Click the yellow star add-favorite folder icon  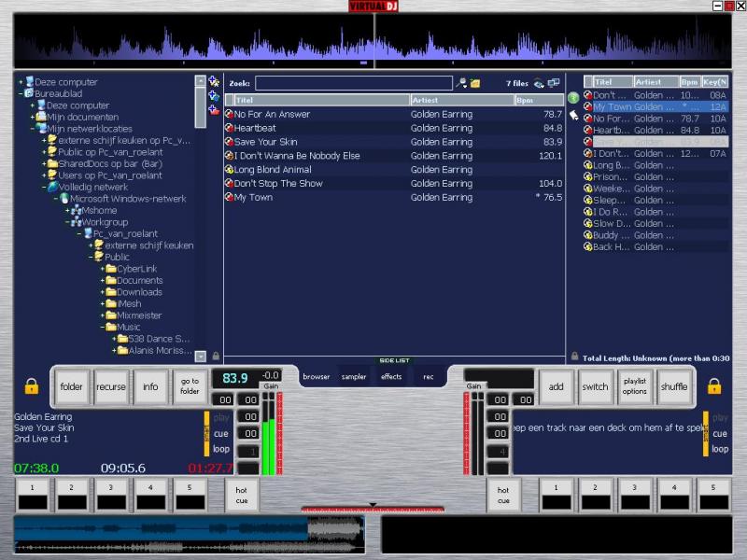[x=214, y=81]
